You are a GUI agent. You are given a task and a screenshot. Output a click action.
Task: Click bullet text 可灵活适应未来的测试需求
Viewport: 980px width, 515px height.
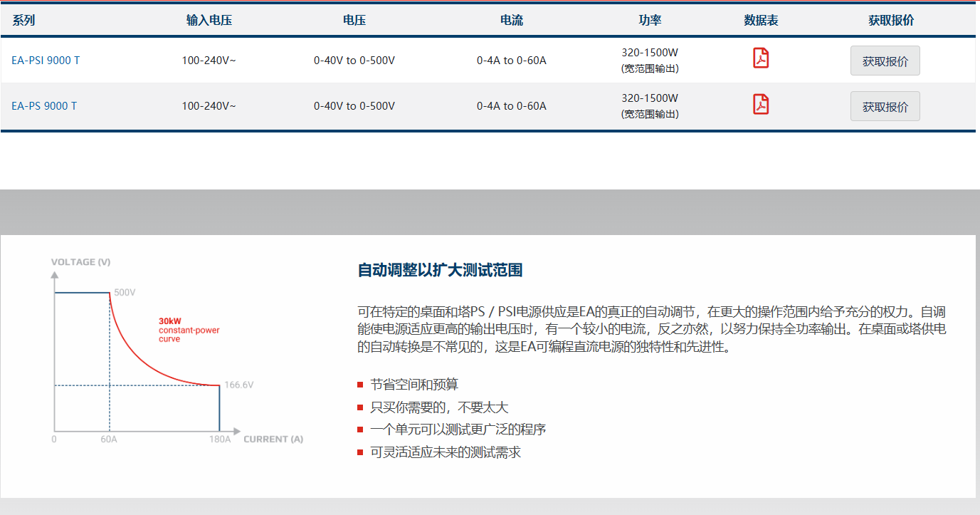tap(446, 452)
